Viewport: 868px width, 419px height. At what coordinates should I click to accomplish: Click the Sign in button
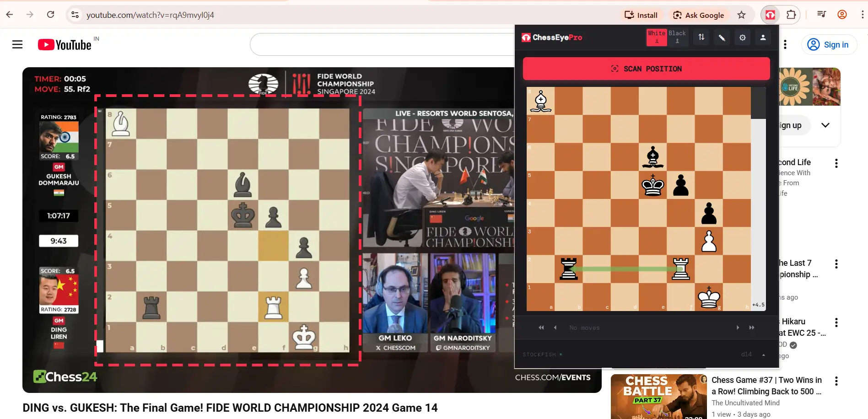coord(829,45)
